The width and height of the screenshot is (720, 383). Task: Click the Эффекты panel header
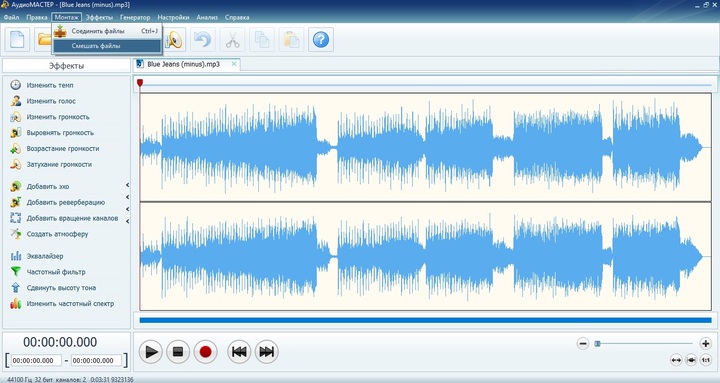point(67,66)
